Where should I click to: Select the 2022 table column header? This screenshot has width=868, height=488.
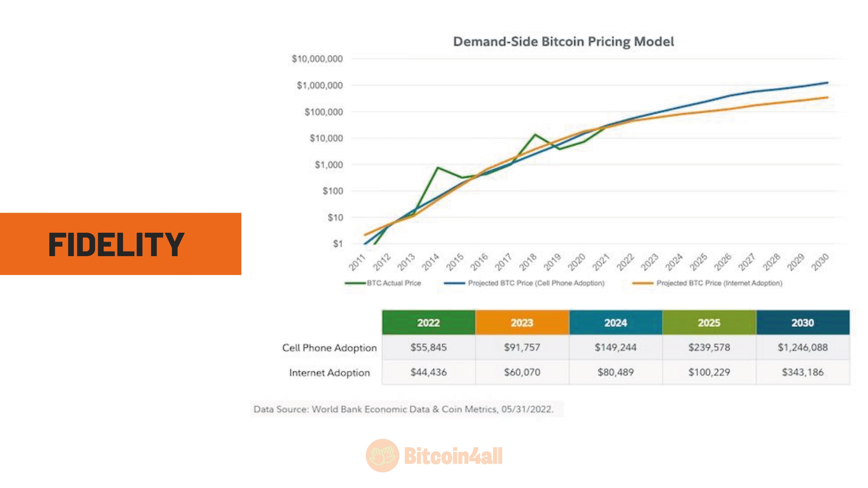(428, 323)
